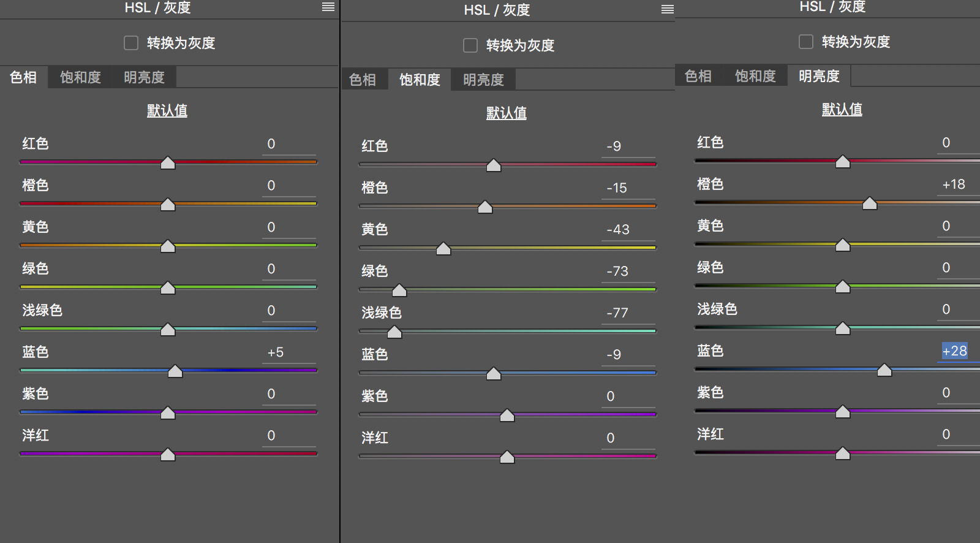Select the 色相 tab in the left panel
Screen dimensions: 980x543
[23, 77]
